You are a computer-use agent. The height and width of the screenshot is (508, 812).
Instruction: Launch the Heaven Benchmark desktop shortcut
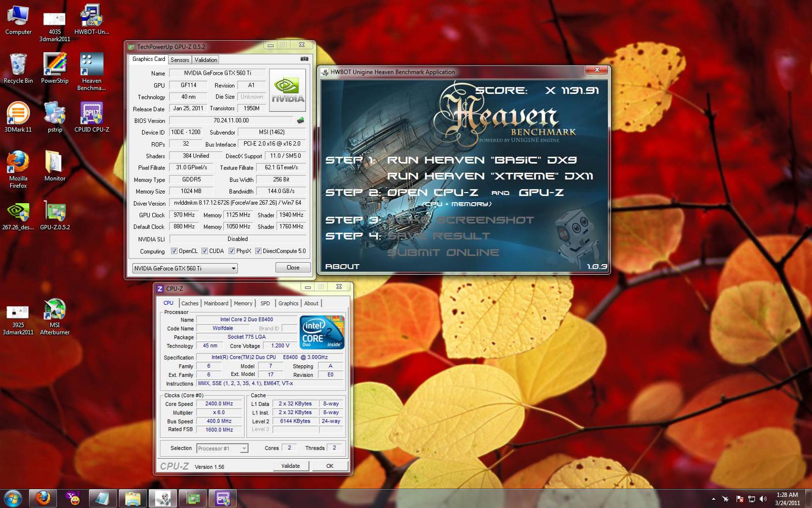pyautogui.click(x=91, y=72)
